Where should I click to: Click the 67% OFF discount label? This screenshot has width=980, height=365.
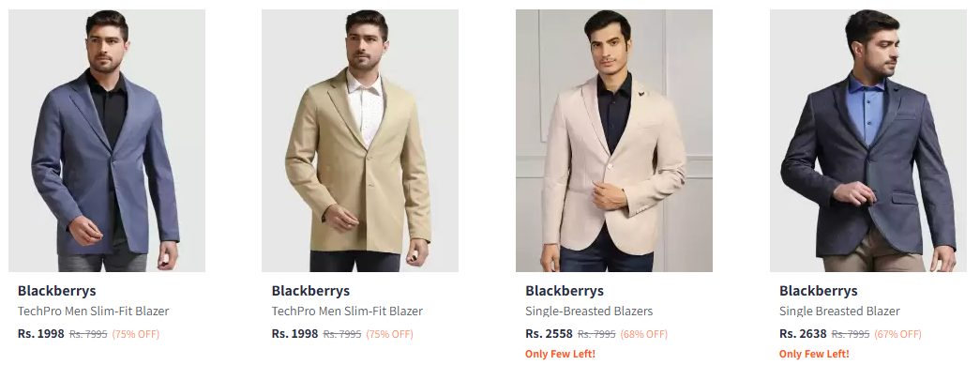point(897,334)
